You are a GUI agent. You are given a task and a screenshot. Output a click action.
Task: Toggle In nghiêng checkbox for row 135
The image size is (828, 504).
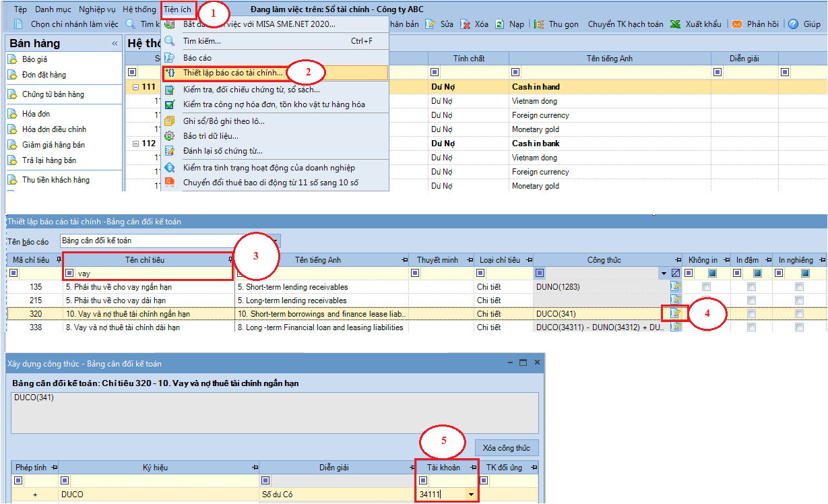pyautogui.click(x=800, y=287)
